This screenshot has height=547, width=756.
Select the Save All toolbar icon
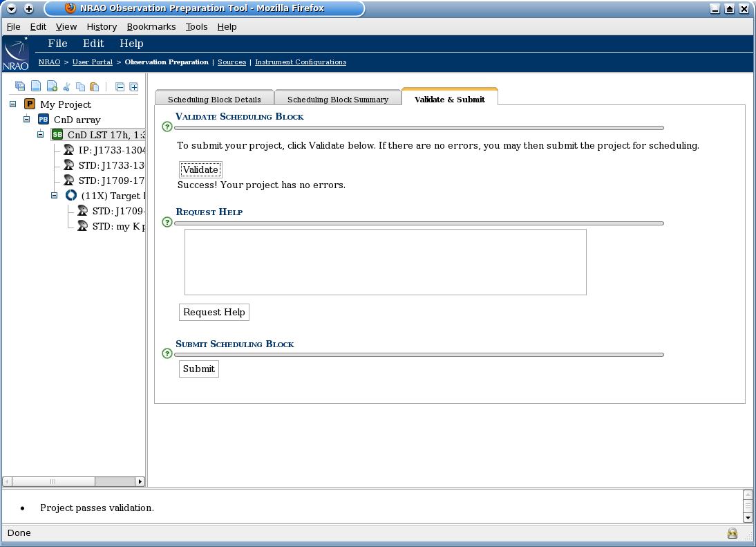pyautogui.click(x=20, y=86)
